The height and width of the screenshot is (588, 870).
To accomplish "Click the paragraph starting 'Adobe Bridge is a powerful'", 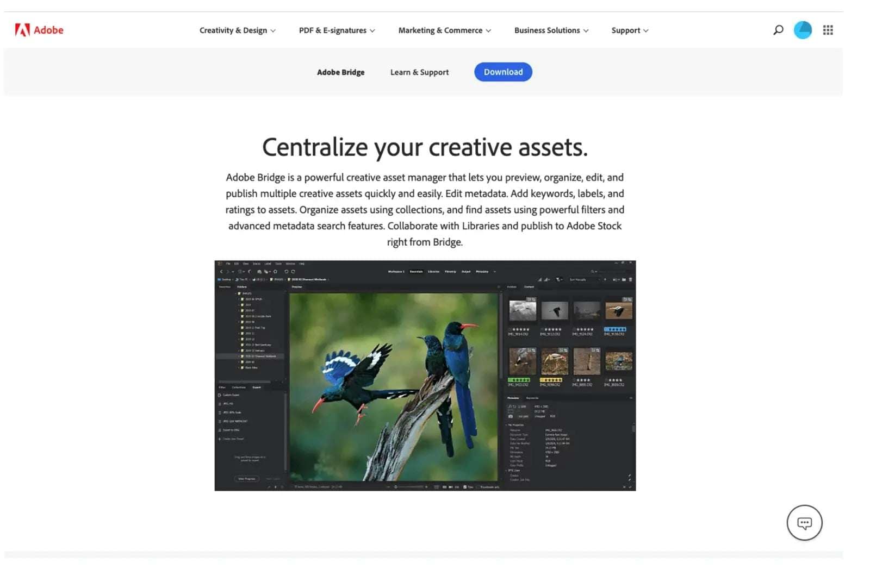I will [x=425, y=210].
